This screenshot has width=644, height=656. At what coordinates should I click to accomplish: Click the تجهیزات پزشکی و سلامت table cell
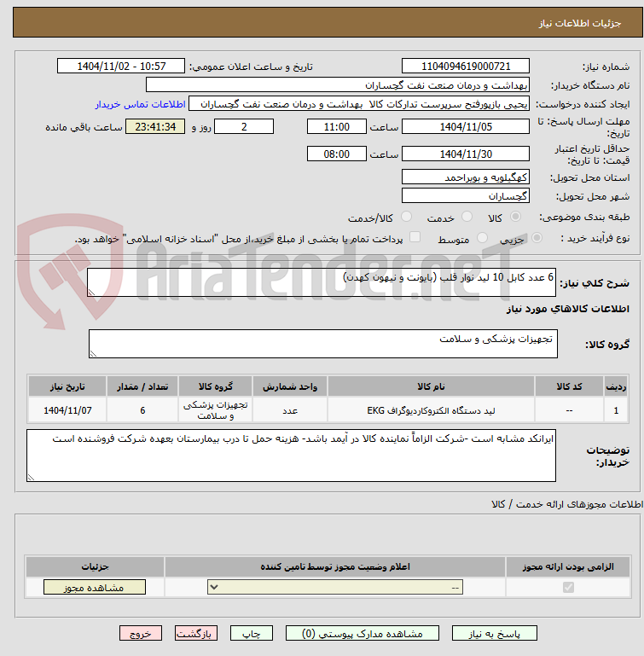pos(216,410)
